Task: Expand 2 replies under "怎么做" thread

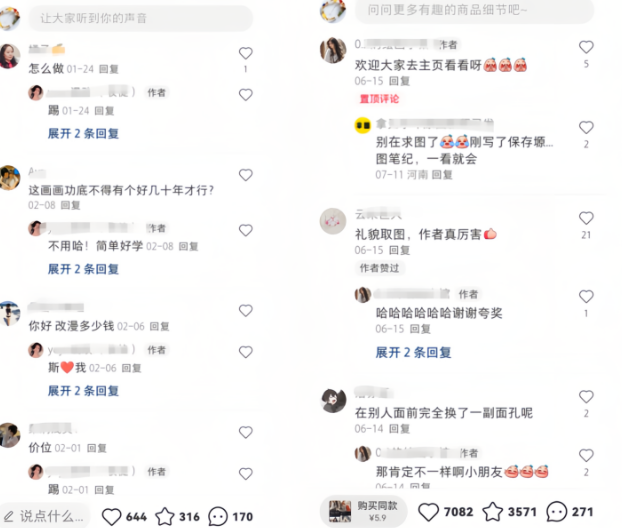Action: coord(83,133)
